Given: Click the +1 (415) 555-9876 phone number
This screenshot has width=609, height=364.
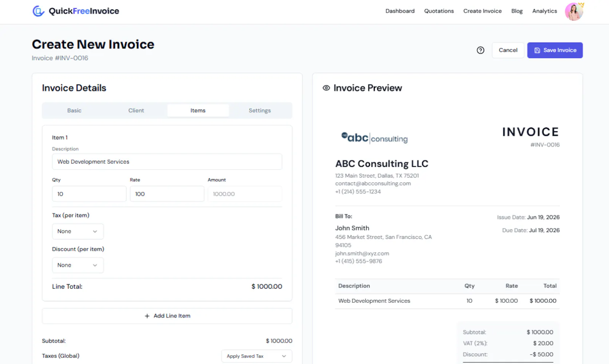Looking at the screenshot, I should [359, 261].
